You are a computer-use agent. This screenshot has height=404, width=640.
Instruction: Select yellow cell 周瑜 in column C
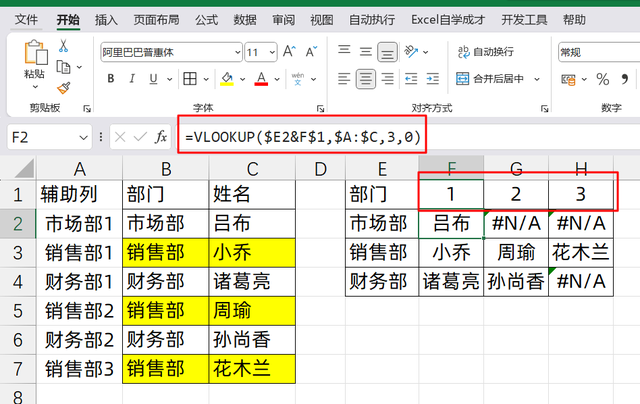pyautogui.click(x=252, y=311)
